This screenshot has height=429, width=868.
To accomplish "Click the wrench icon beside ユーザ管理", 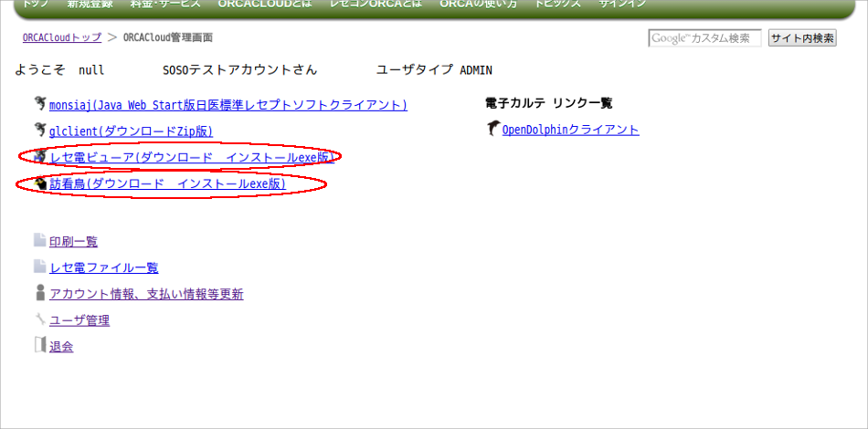I will (x=40, y=319).
